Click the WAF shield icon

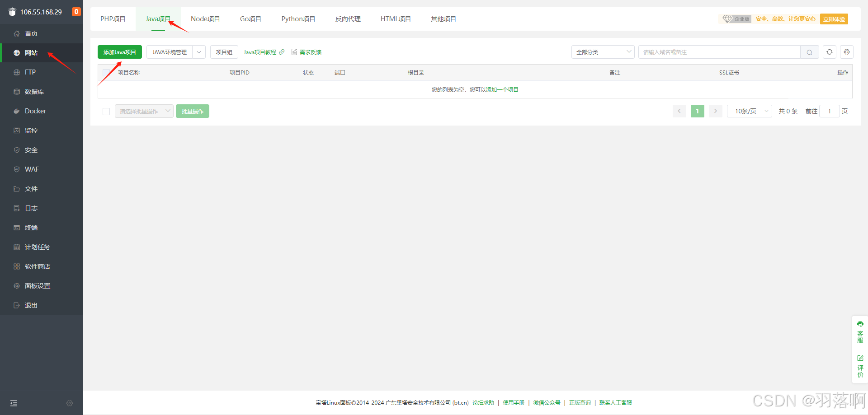[17, 169]
